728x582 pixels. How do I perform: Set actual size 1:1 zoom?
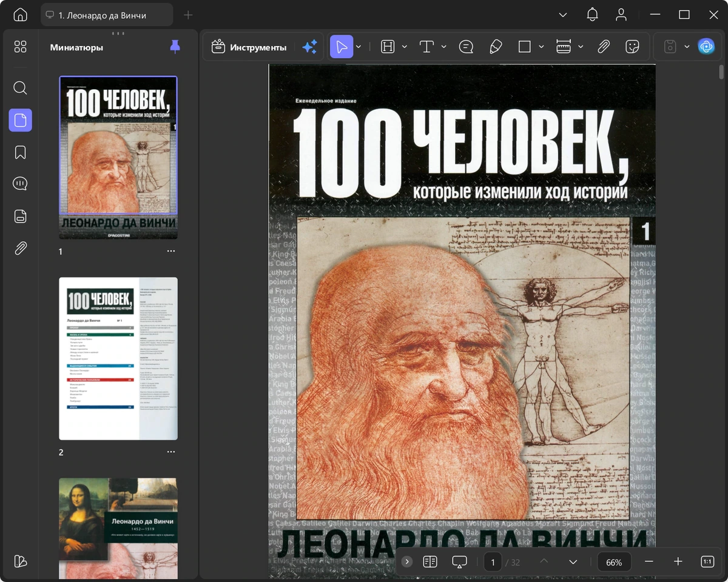pos(707,562)
